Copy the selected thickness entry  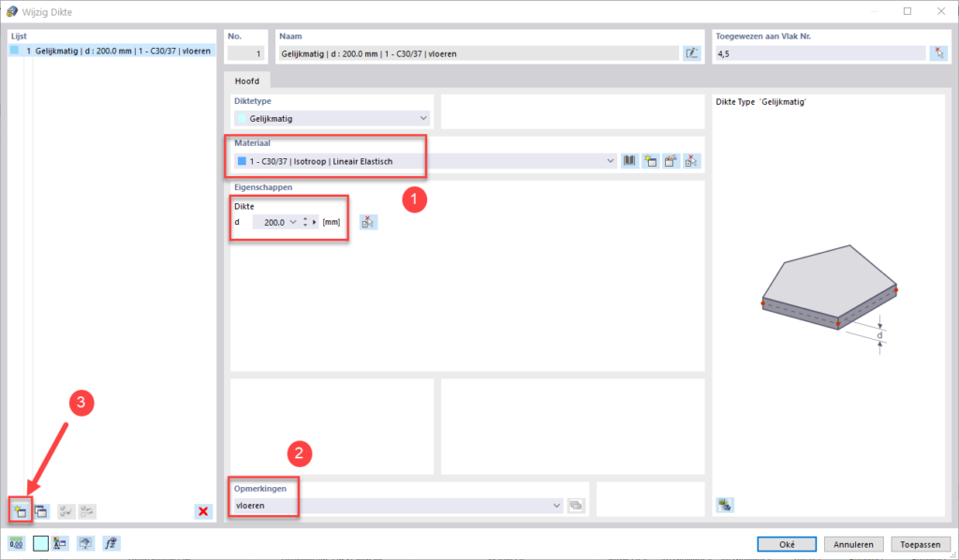[x=40, y=510]
